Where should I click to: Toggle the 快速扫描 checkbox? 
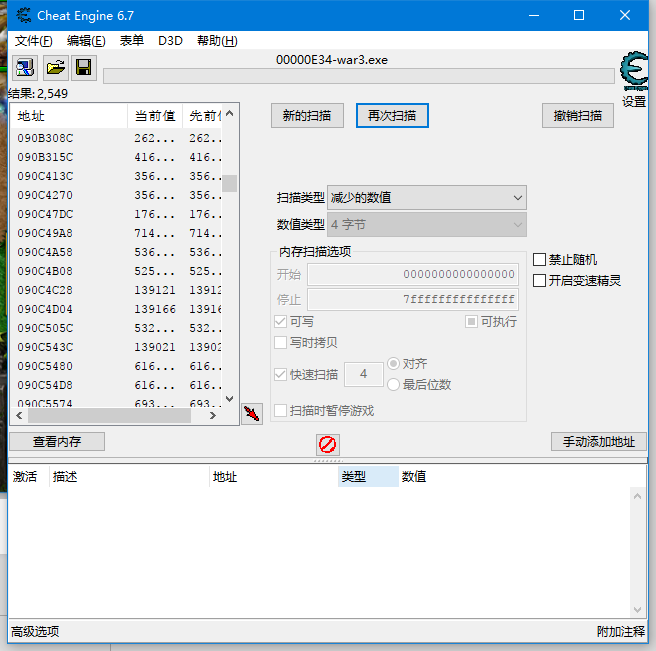click(x=280, y=374)
